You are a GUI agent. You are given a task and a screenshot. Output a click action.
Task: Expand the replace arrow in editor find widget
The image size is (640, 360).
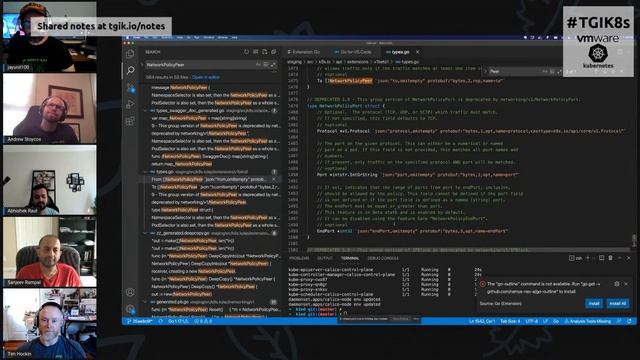pyautogui.click(x=485, y=71)
